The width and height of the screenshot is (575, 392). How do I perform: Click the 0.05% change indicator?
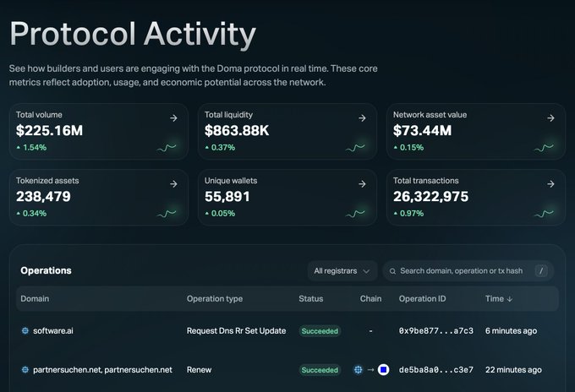point(220,213)
